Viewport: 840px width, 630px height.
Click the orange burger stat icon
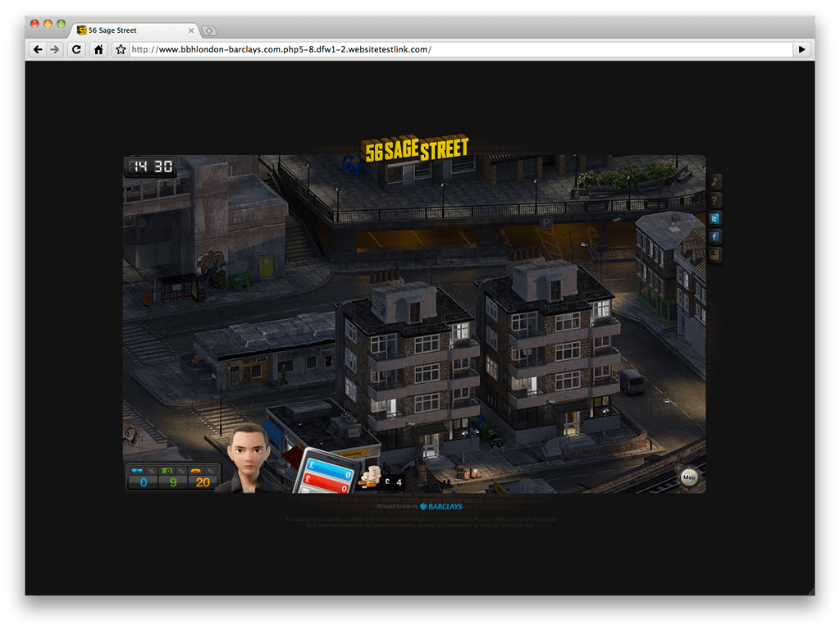[196, 471]
